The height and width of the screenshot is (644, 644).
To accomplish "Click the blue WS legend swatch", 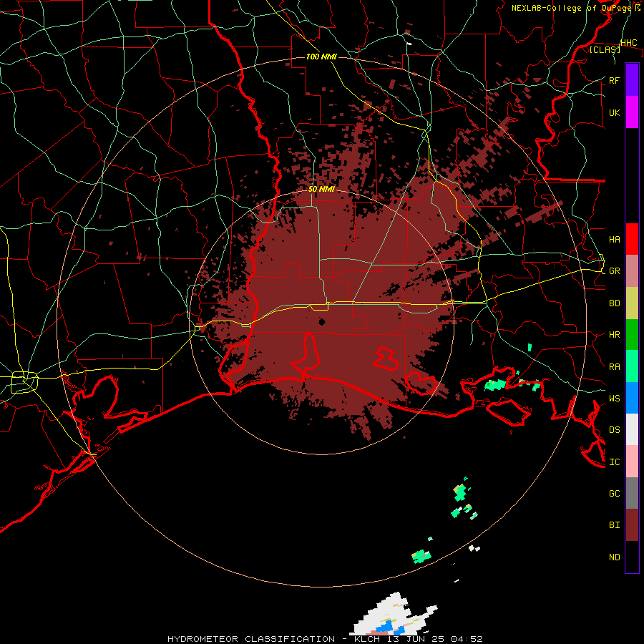I will [x=632, y=398].
